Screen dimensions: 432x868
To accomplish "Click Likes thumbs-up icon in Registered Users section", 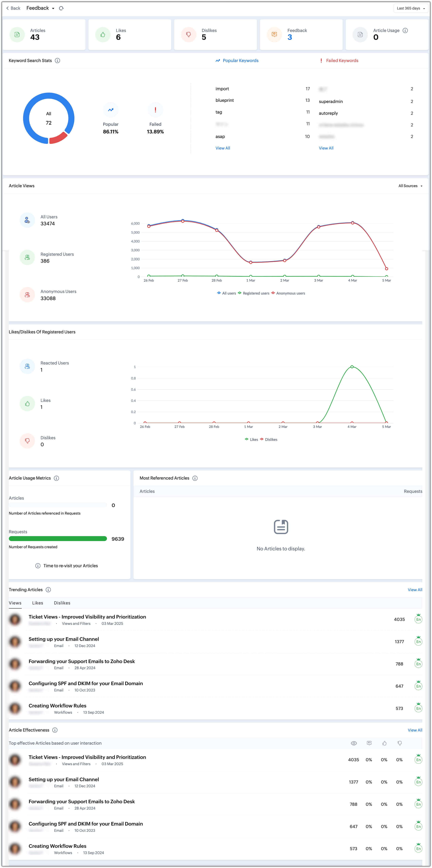I will click(x=27, y=404).
